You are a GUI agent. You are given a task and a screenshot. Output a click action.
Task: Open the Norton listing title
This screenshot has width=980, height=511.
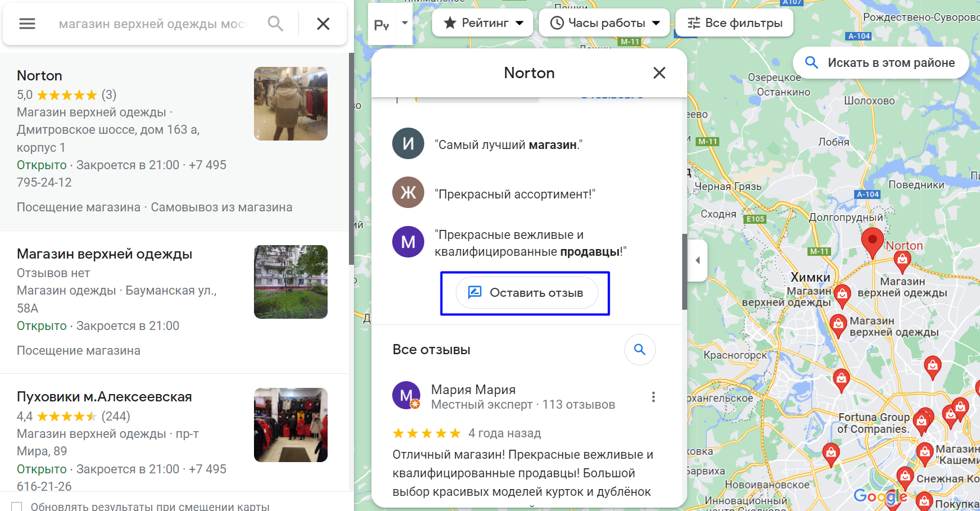[39, 76]
